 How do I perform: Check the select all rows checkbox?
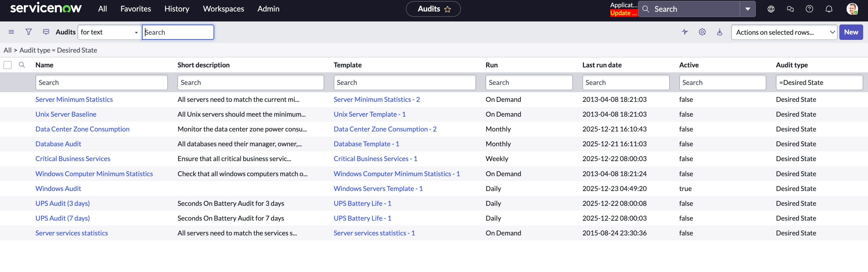point(8,65)
